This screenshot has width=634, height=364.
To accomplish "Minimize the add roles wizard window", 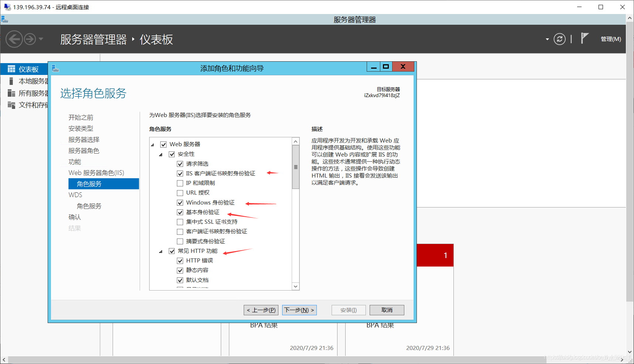I will click(x=374, y=67).
